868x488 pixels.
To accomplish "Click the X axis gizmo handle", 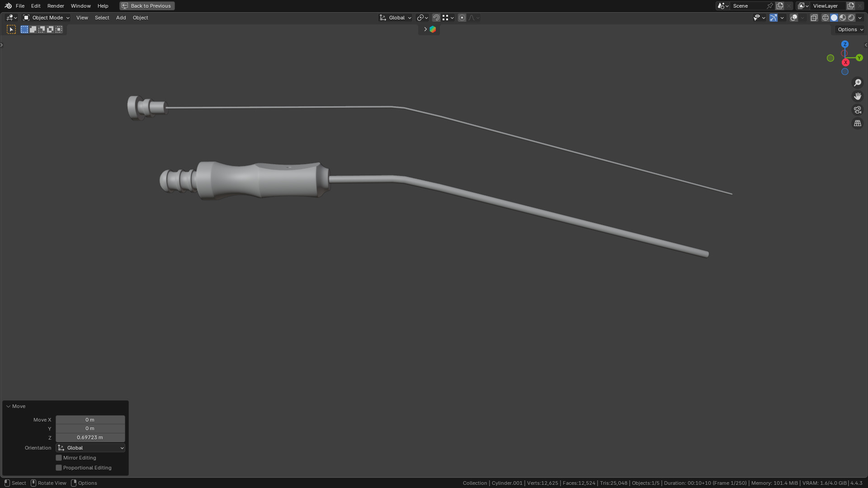I will point(845,62).
